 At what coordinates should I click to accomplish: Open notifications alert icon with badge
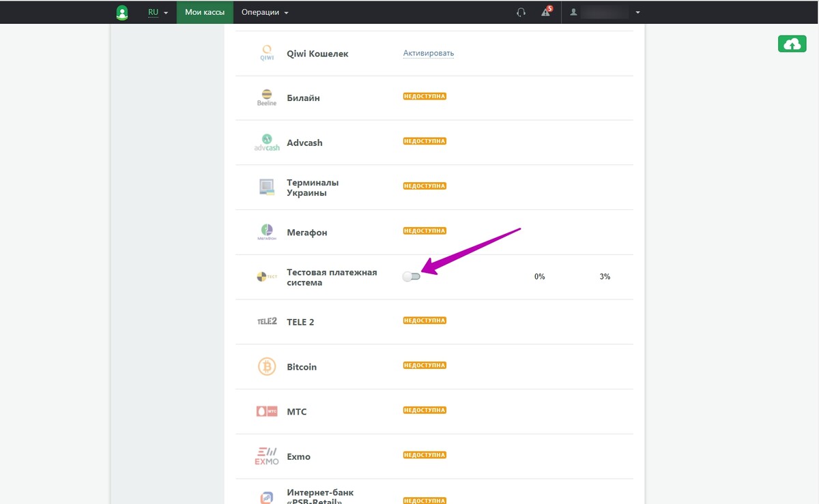(546, 12)
